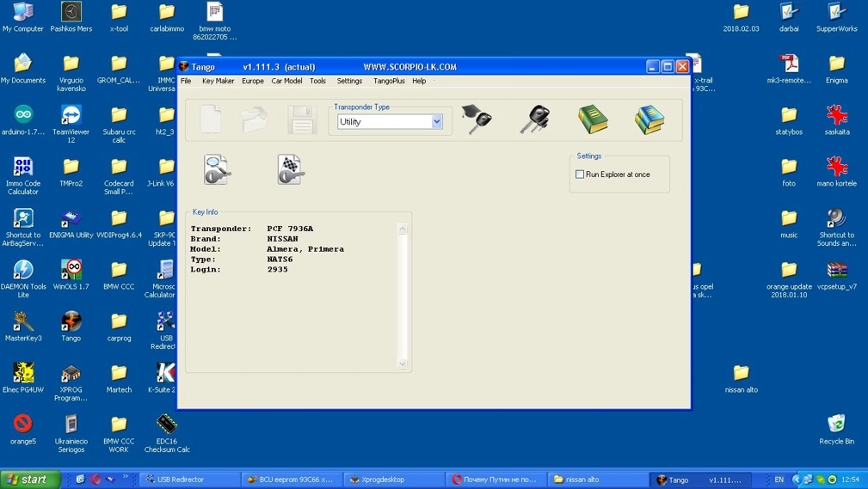Select the XPROG Programmer desktop icon
Image resolution: width=868 pixels, height=489 pixels.
[71, 382]
